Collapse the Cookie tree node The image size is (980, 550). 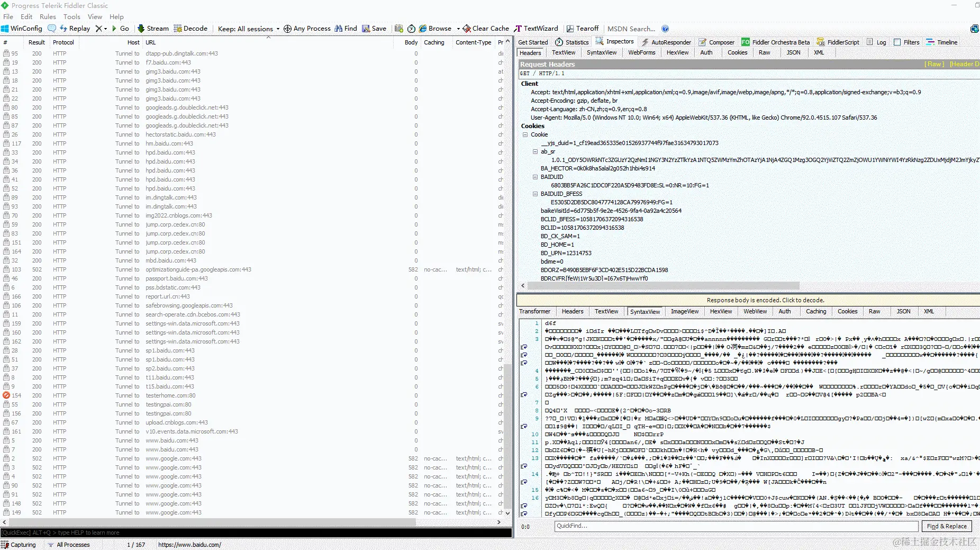click(x=525, y=134)
